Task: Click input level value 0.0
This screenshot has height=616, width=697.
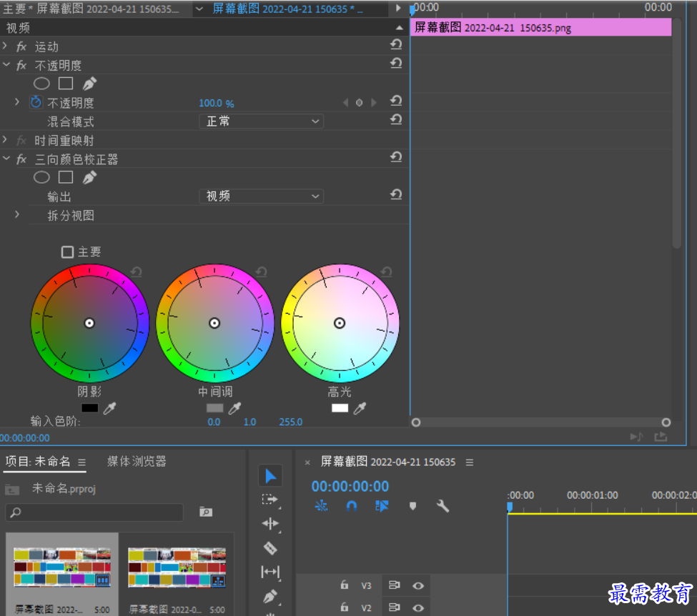Action: (x=214, y=422)
